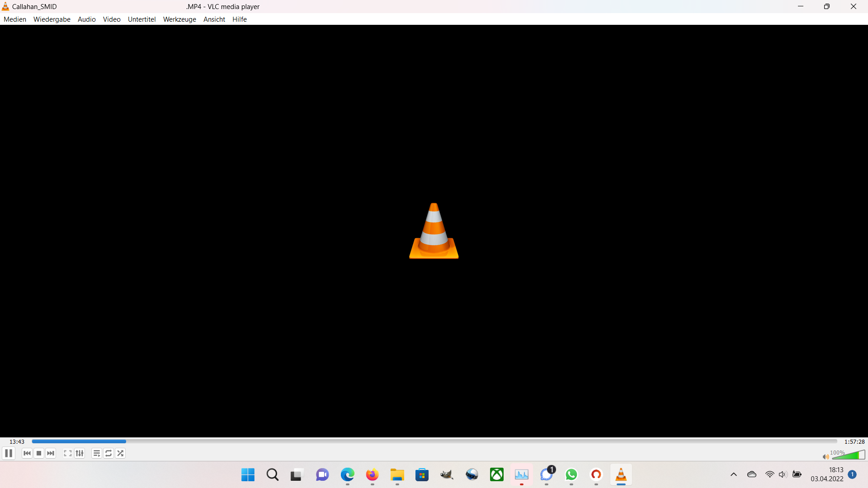Image resolution: width=868 pixels, height=488 pixels.
Task: Open the Medien menu
Action: pos(15,19)
